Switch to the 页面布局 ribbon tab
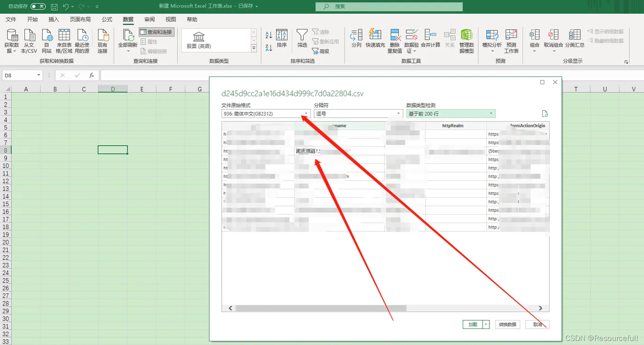Screen dimensions: 644x345 click(80, 19)
